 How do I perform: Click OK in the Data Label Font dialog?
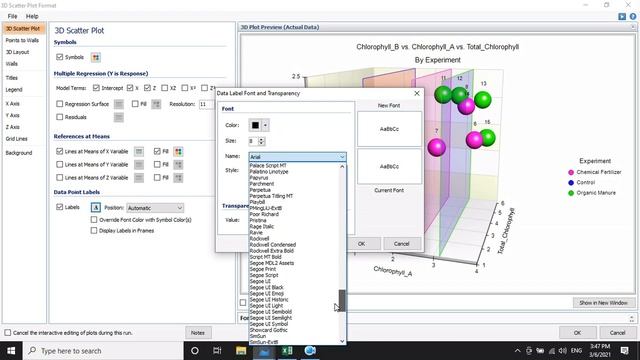tap(362, 244)
